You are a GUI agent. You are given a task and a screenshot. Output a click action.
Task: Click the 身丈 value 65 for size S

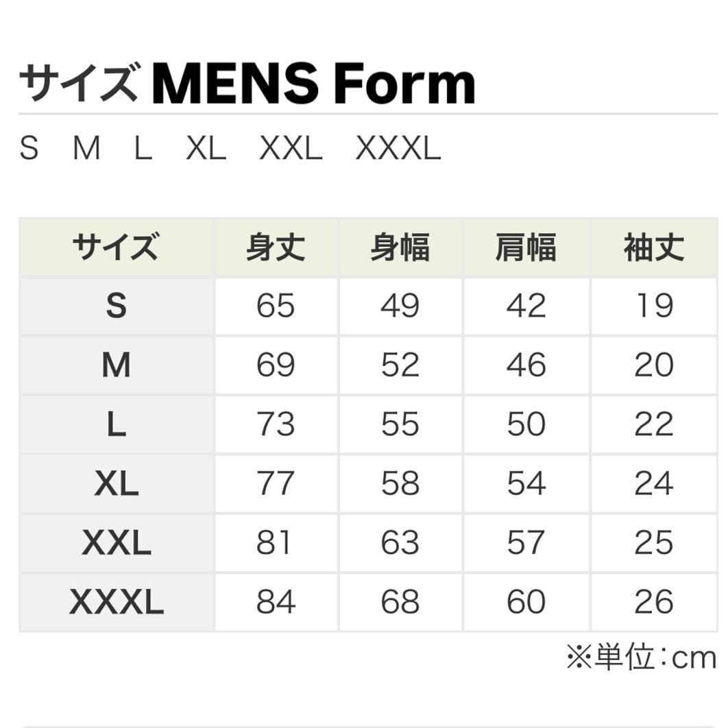276,306
